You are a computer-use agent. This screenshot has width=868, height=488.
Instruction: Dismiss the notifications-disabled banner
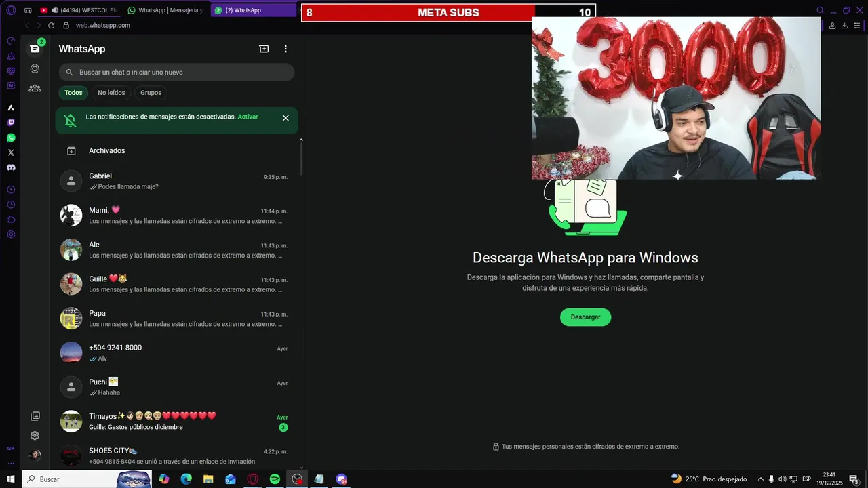click(285, 118)
